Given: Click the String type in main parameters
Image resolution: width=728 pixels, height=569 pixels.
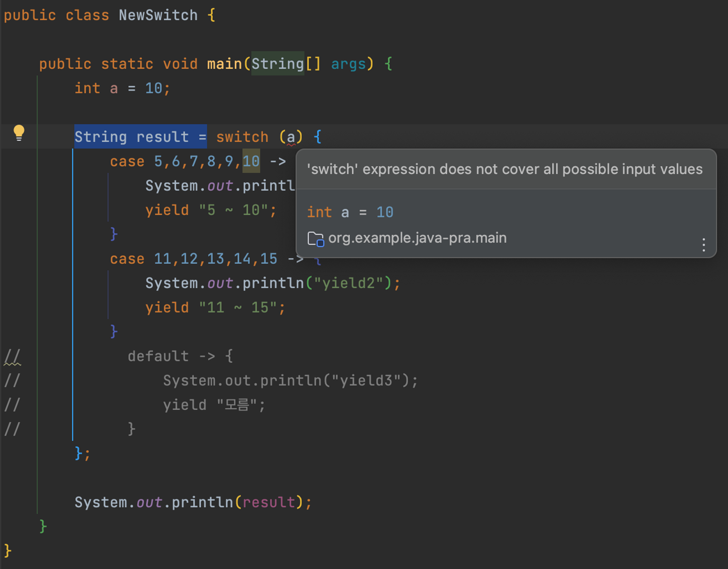Looking at the screenshot, I should tap(277, 64).
